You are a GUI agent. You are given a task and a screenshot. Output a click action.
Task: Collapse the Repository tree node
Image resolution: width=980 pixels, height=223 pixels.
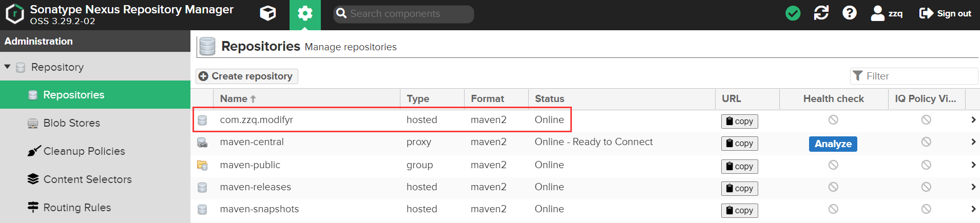[x=7, y=67]
